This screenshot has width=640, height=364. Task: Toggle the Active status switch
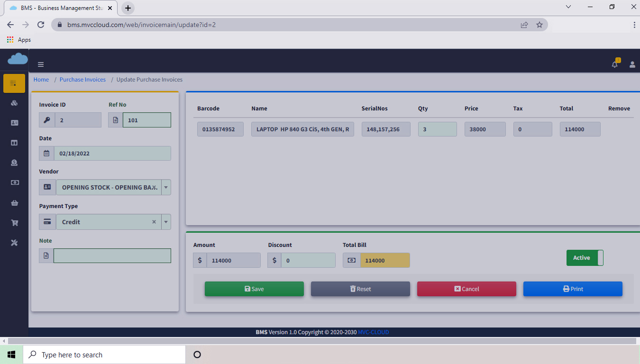[585, 258]
